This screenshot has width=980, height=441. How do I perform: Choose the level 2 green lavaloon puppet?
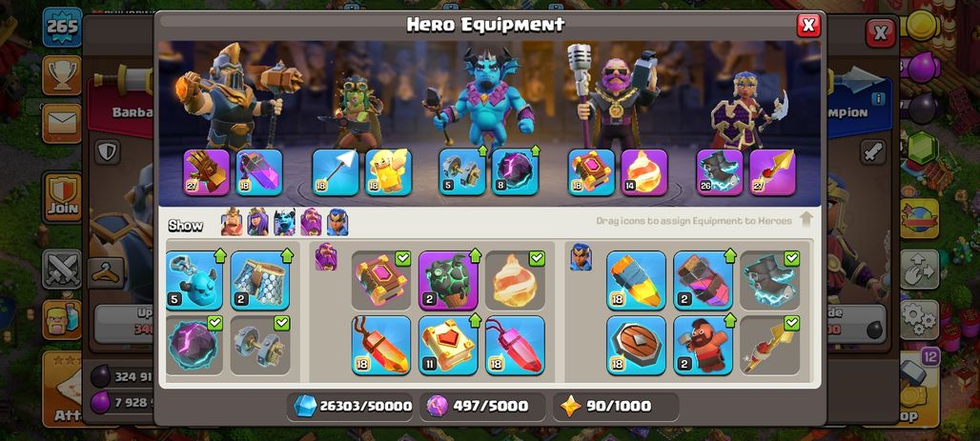pyautogui.click(x=448, y=280)
